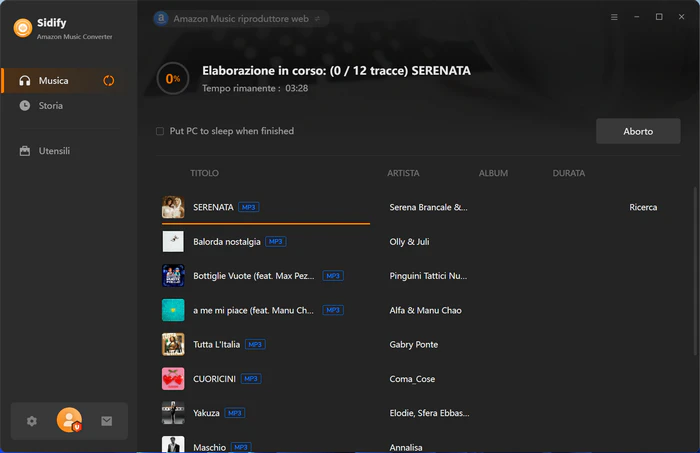Click artist Alfa & Manu Chao
The width and height of the screenshot is (700, 453).
point(425,310)
